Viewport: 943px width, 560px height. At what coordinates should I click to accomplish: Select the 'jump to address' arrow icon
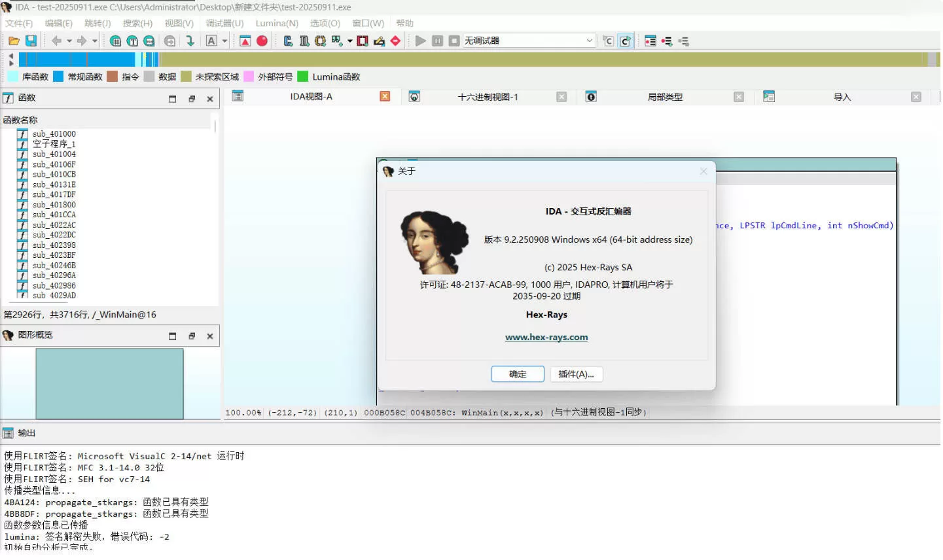[x=190, y=40]
